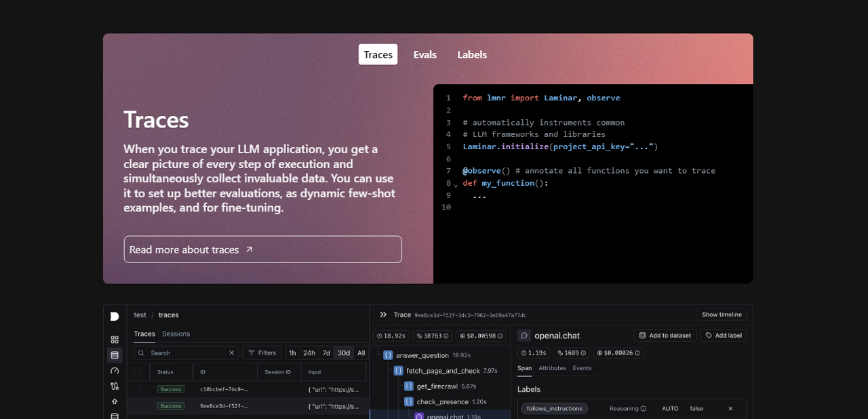
Task: Click the curly-brace icon beside check_presence
Action: coord(409,401)
